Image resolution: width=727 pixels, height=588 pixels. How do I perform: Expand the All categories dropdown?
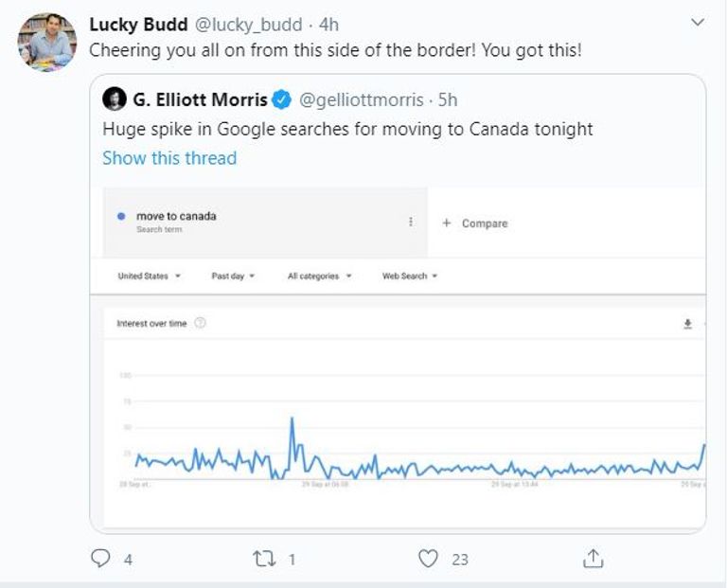click(x=319, y=276)
